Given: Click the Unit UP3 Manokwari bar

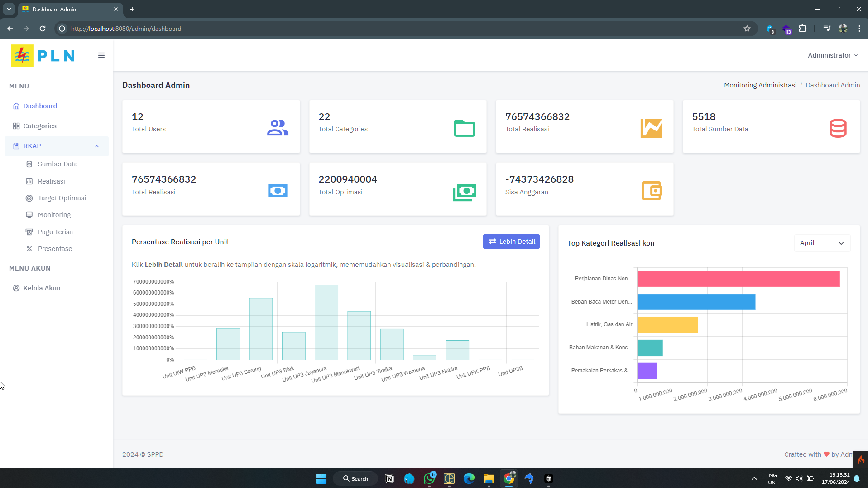Looking at the screenshot, I should (359, 336).
